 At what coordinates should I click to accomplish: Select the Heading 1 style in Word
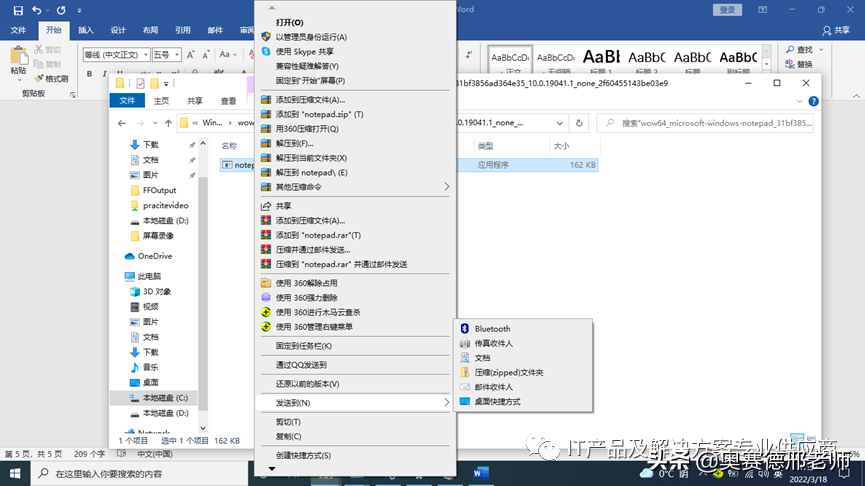pyautogui.click(x=601, y=60)
